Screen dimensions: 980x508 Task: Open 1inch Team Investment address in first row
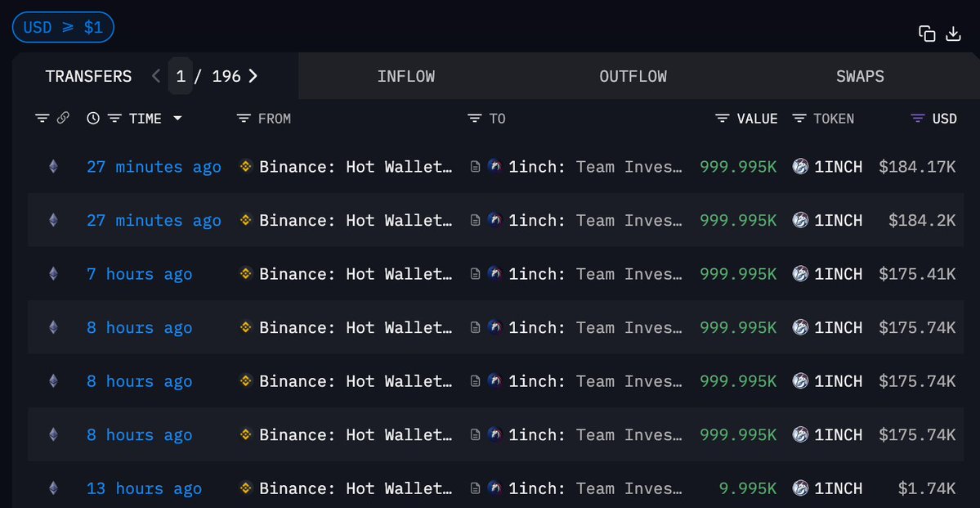[594, 167]
